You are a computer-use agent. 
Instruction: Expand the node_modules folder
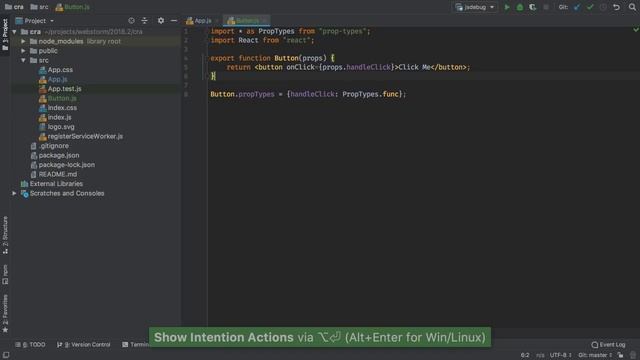23,41
